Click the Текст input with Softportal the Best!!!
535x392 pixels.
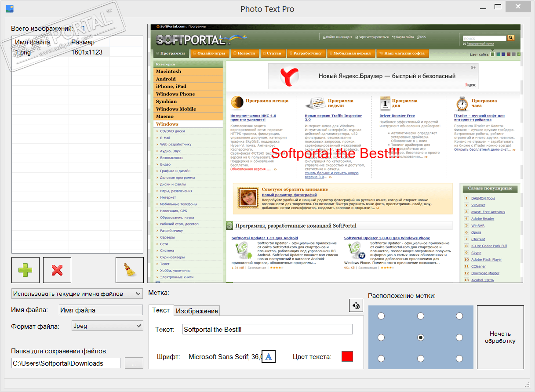click(267, 330)
